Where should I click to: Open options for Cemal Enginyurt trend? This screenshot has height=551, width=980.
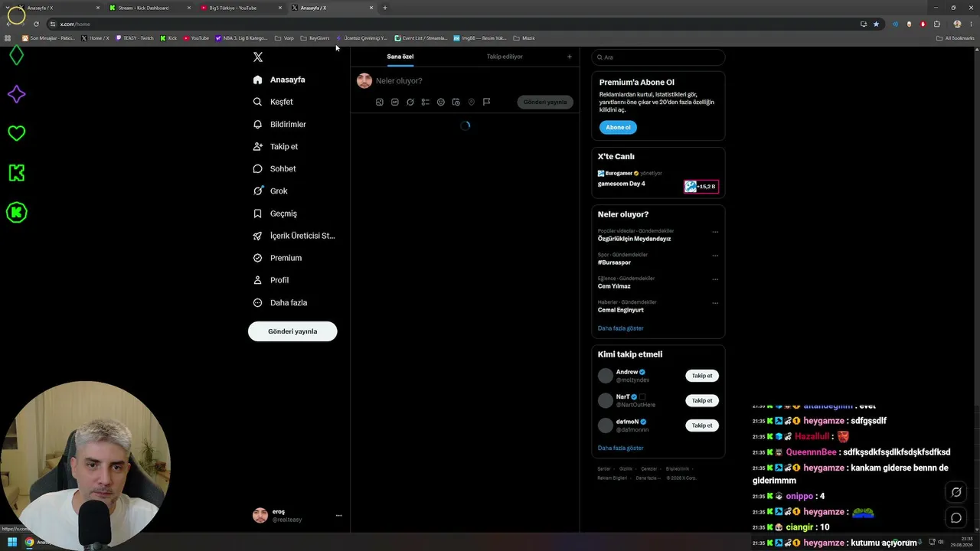click(x=715, y=303)
